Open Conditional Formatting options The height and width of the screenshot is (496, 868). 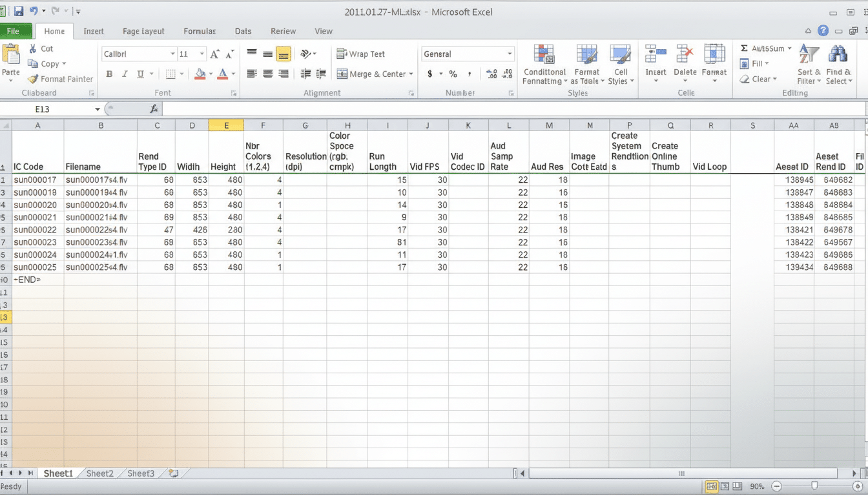(x=544, y=65)
